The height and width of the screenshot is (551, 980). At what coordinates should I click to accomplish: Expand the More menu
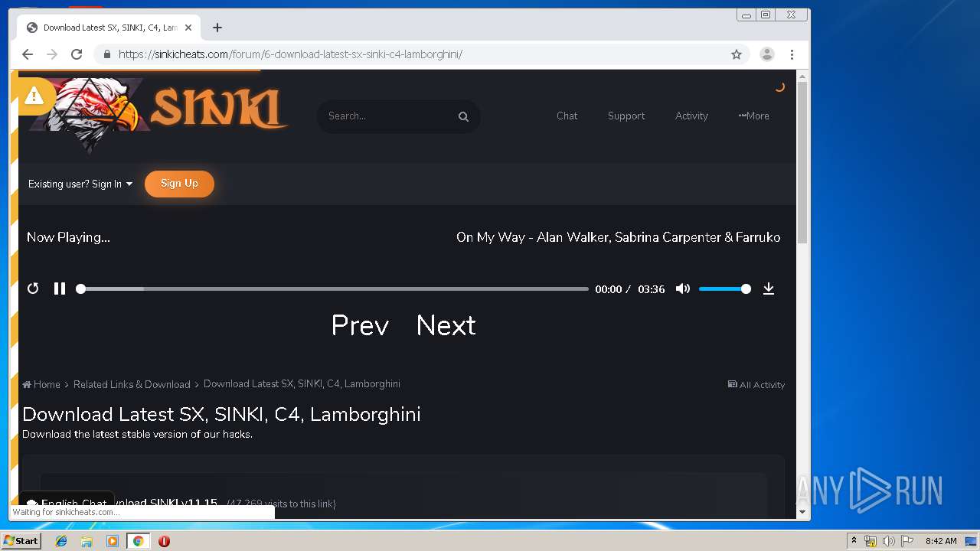(x=753, y=116)
